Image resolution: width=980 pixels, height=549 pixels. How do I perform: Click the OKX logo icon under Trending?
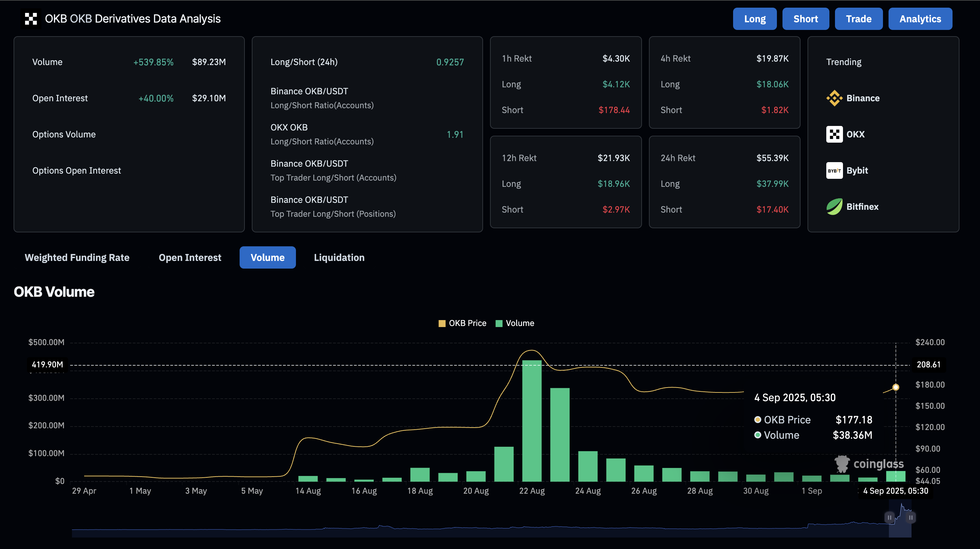[x=834, y=134]
